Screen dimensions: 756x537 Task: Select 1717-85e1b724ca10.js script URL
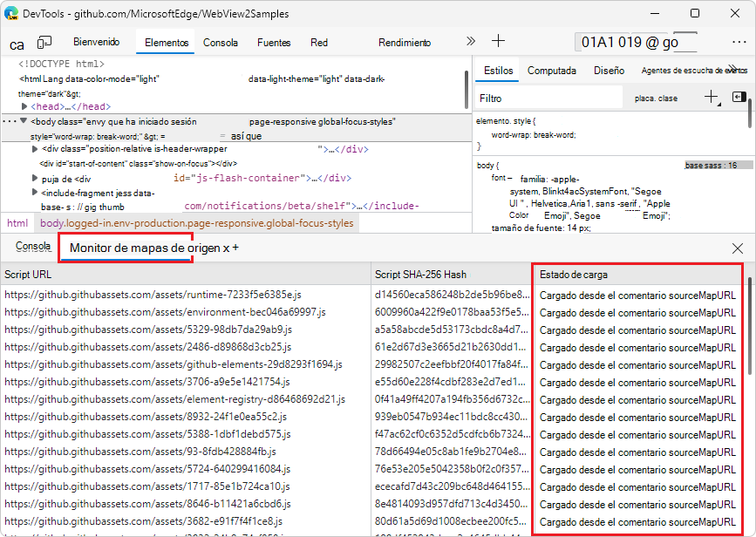pos(147,486)
